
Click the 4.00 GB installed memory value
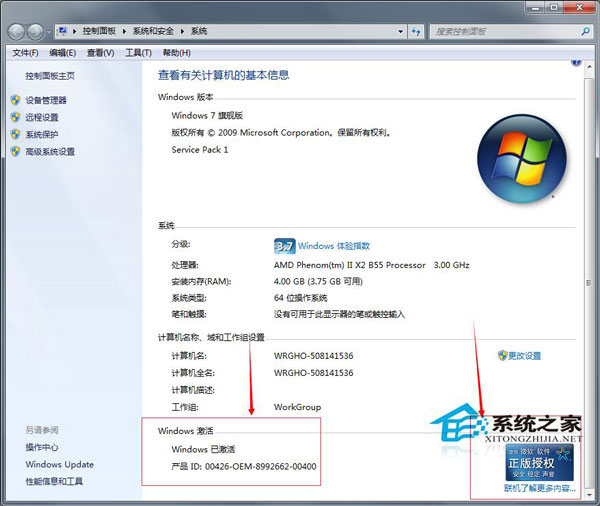(x=318, y=281)
